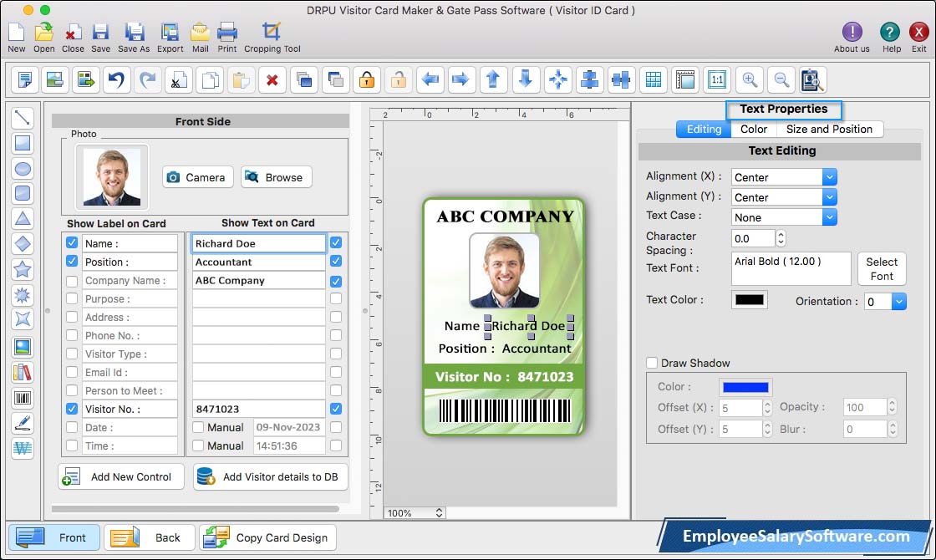Click Copy Card Design

(267, 537)
